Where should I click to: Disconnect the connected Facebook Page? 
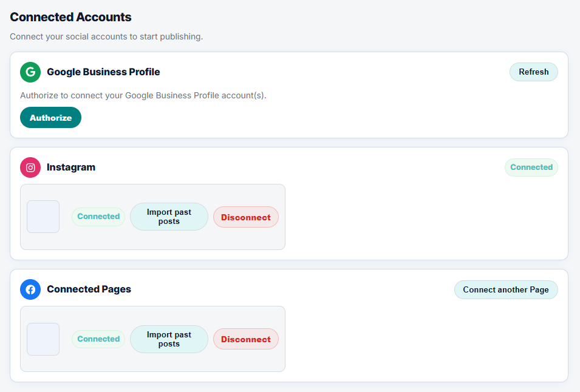pos(245,339)
